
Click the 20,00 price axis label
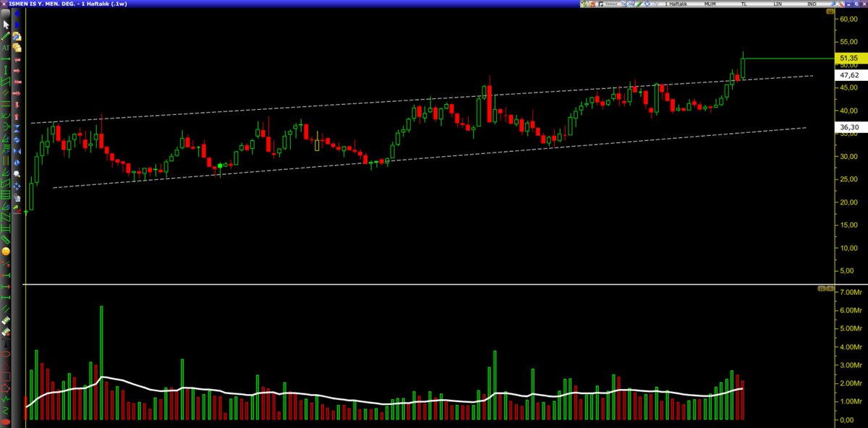pyautogui.click(x=849, y=202)
